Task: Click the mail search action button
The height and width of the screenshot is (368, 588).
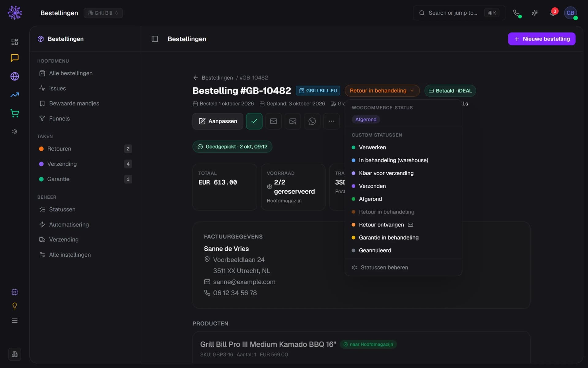Action: 293,121
